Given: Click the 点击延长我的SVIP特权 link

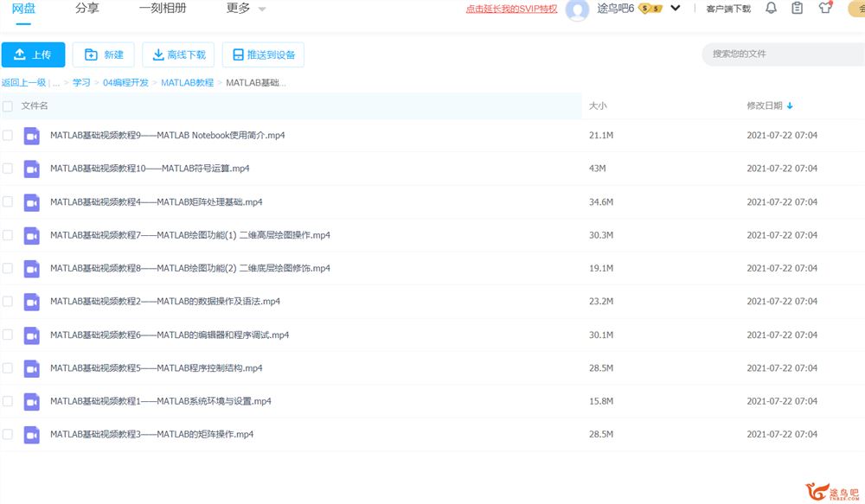Looking at the screenshot, I should [x=511, y=10].
